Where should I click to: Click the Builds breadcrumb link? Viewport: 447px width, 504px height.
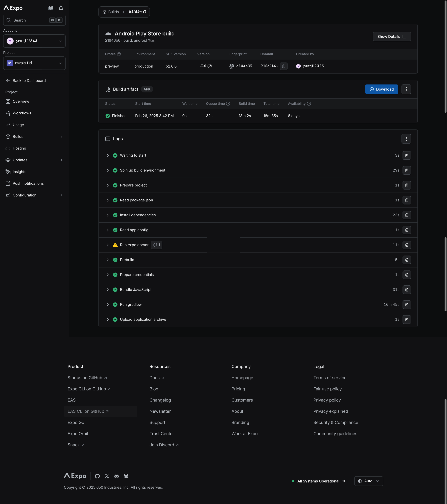(111, 12)
